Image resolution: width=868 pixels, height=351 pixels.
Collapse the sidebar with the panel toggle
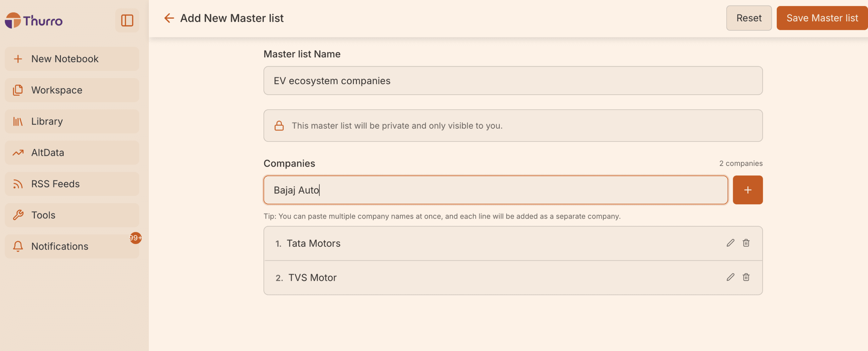pos(126,21)
